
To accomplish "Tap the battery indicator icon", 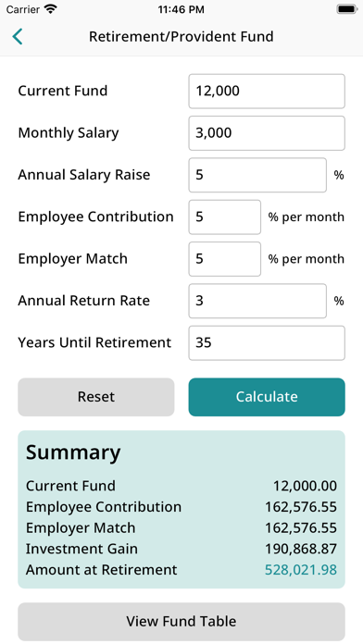I will (x=346, y=9).
